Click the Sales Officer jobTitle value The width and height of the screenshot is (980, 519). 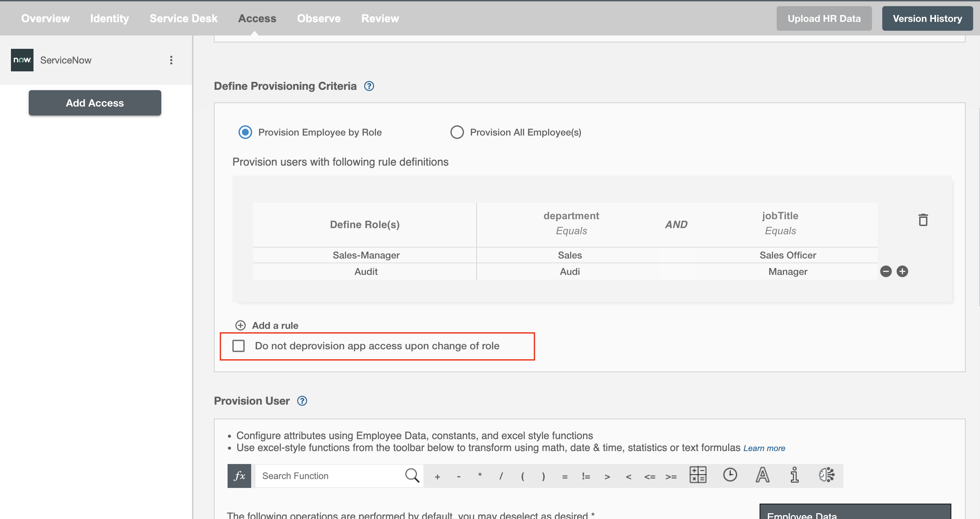788,255
